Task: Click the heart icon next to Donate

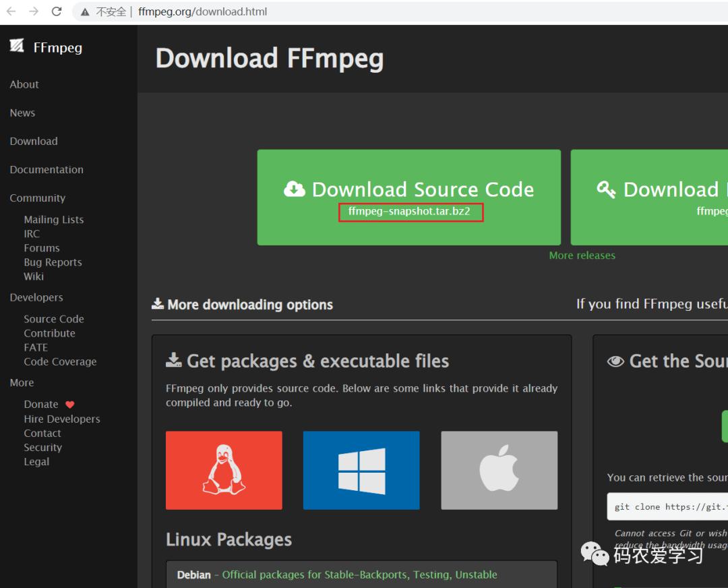Action: [69, 405]
